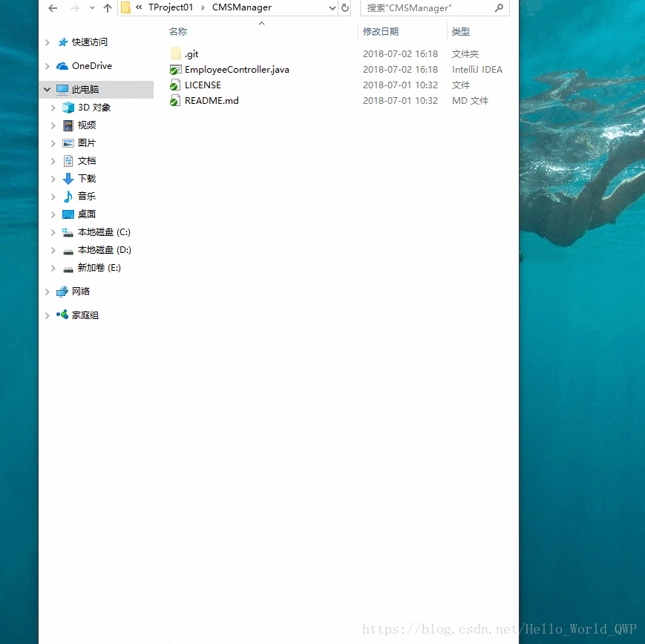Expand 新加卷 (E:) tree node
Image resolution: width=645 pixels, height=644 pixels.
click(53, 268)
